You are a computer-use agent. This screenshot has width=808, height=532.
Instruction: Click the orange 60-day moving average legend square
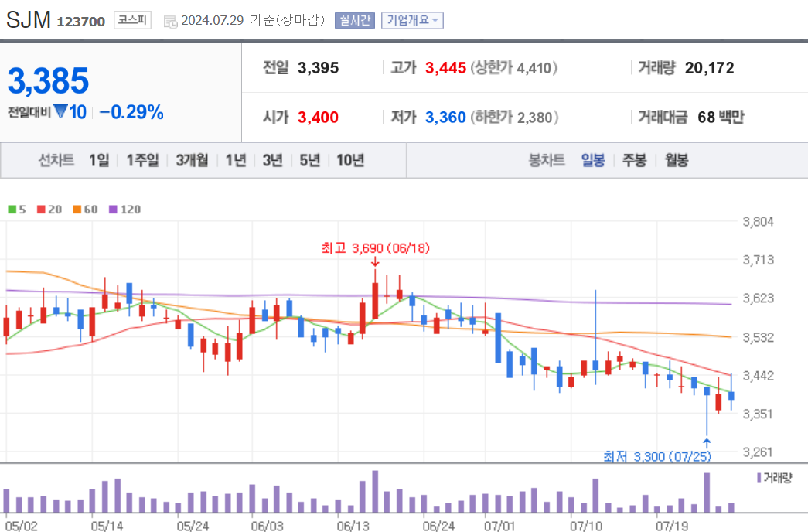77,210
